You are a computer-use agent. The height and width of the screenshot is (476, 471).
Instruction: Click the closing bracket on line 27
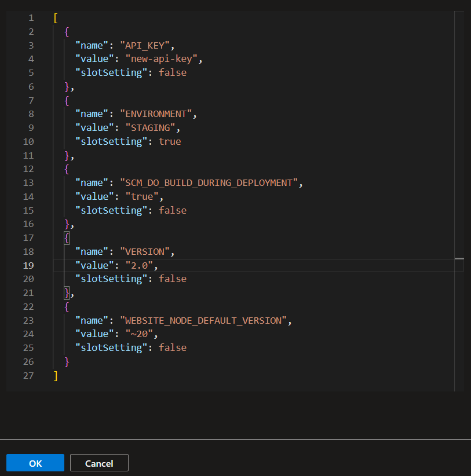coord(55,375)
